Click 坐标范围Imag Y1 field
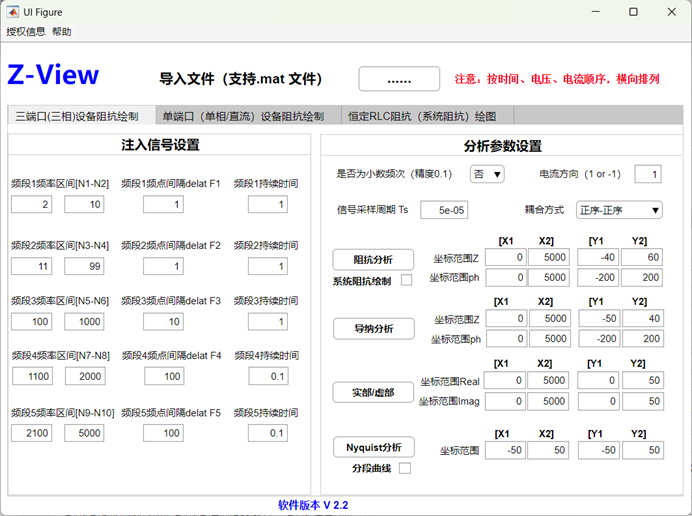Image resolution: width=692 pixels, height=516 pixels. [599, 401]
